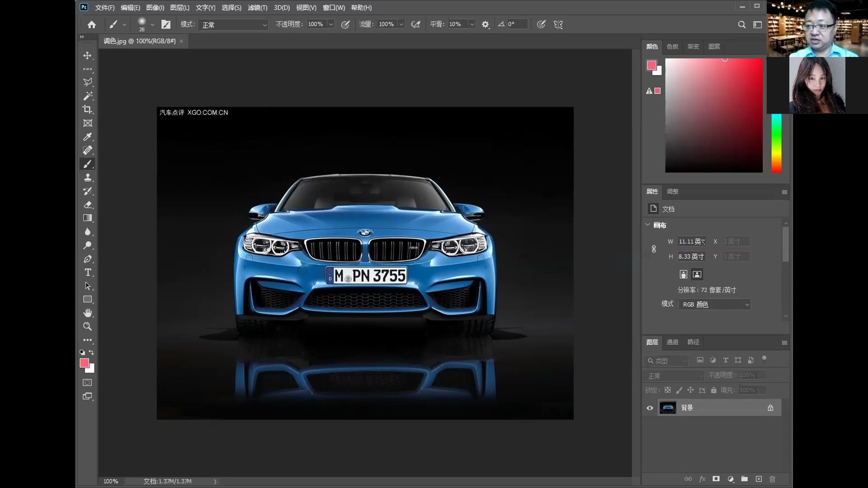The height and width of the screenshot is (488, 868).
Task: Toggle width-height link in canvas properties
Action: pyautogui.click(x=654, y=249)
